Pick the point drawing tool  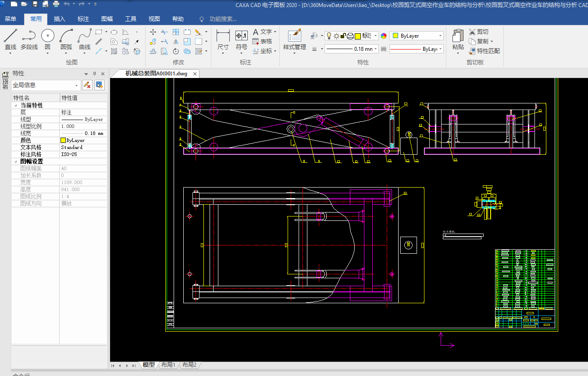point(137,32)
